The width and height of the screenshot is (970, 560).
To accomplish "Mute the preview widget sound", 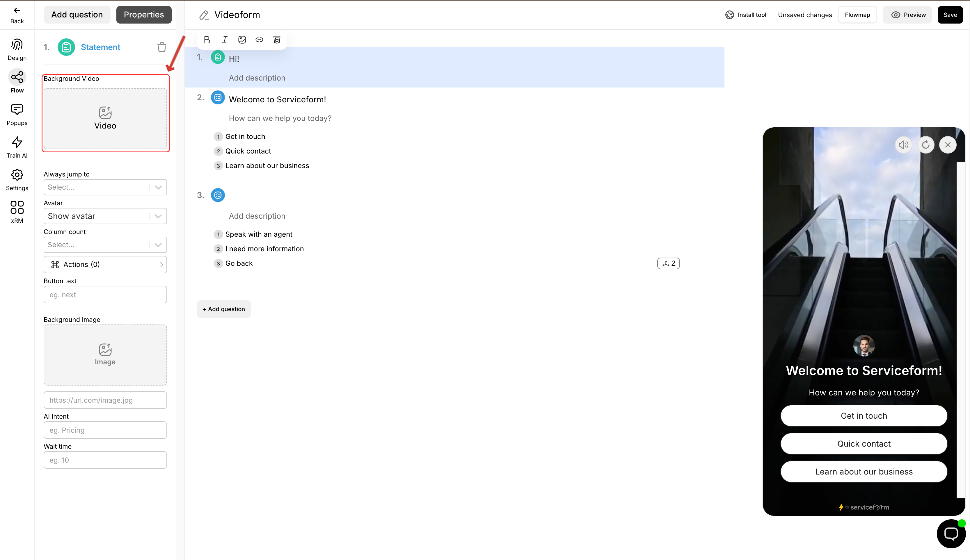I will (x=903, y=145).
